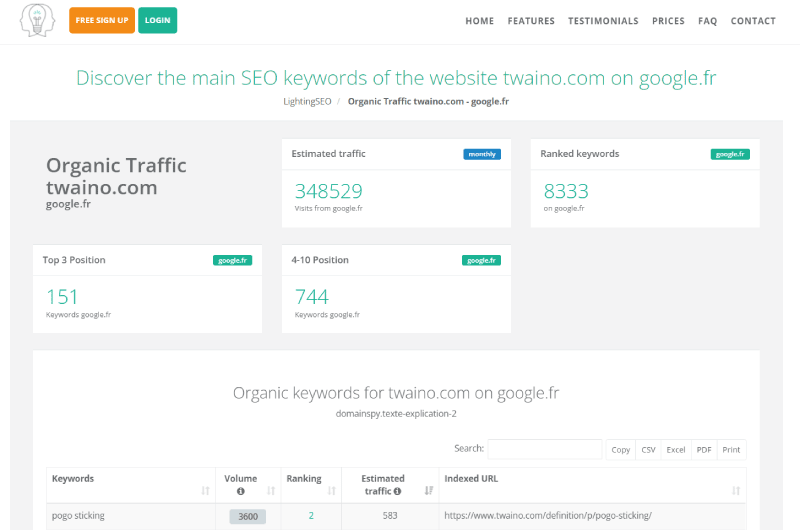Click google.fr badge on Ranked keywords card
The width and height of the screenshot is (800, 530).
[730, 154]
